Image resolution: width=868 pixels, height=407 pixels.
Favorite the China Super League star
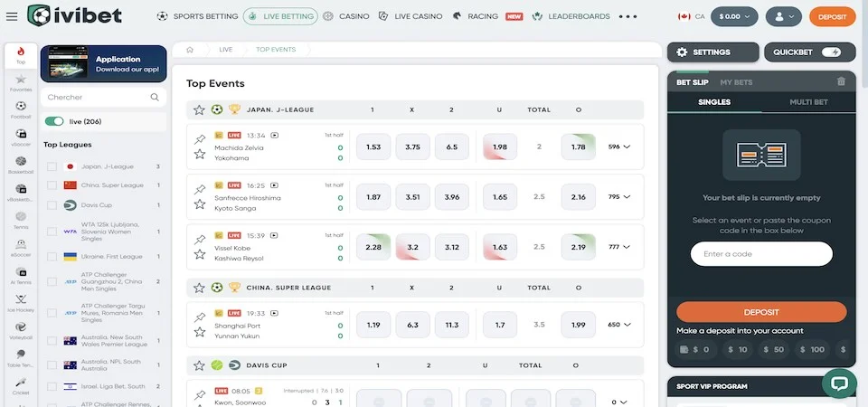point(199,288)
